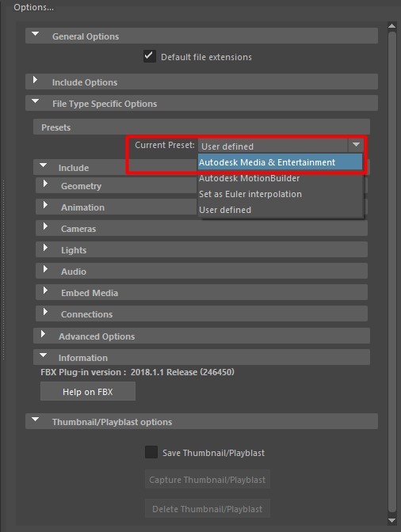Open the Current Preset dropdown arrow
The image size is (401, 532).
click(356, 145)
